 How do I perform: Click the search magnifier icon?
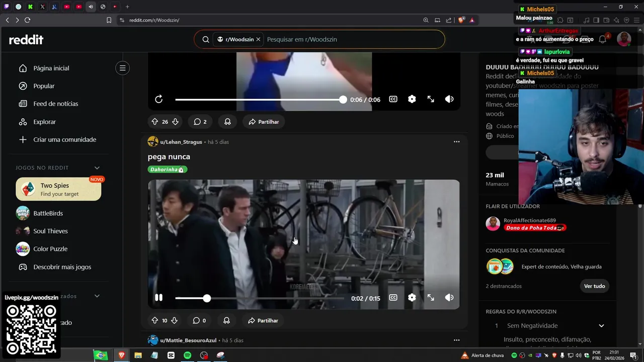[x=206, y=39]
